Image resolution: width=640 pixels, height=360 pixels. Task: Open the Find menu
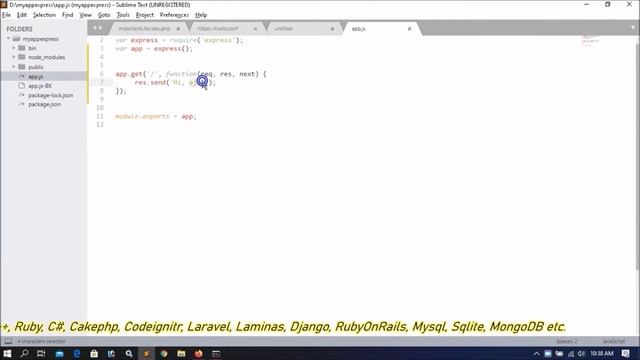67,15
